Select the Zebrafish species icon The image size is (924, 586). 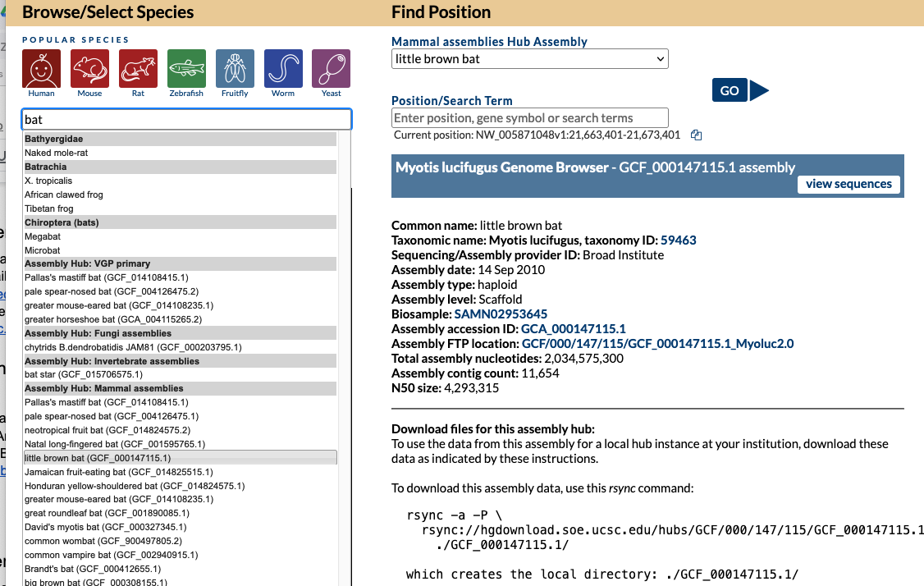[186, 69]
